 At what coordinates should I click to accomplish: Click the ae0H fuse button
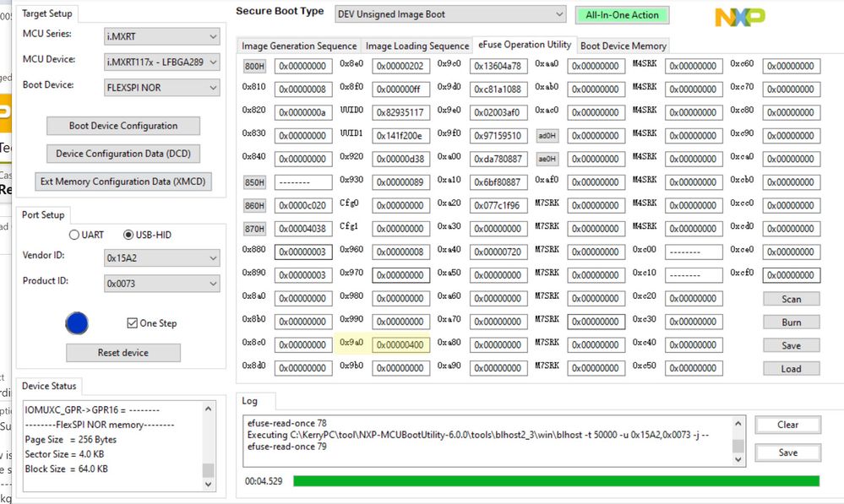coord(547,159)
